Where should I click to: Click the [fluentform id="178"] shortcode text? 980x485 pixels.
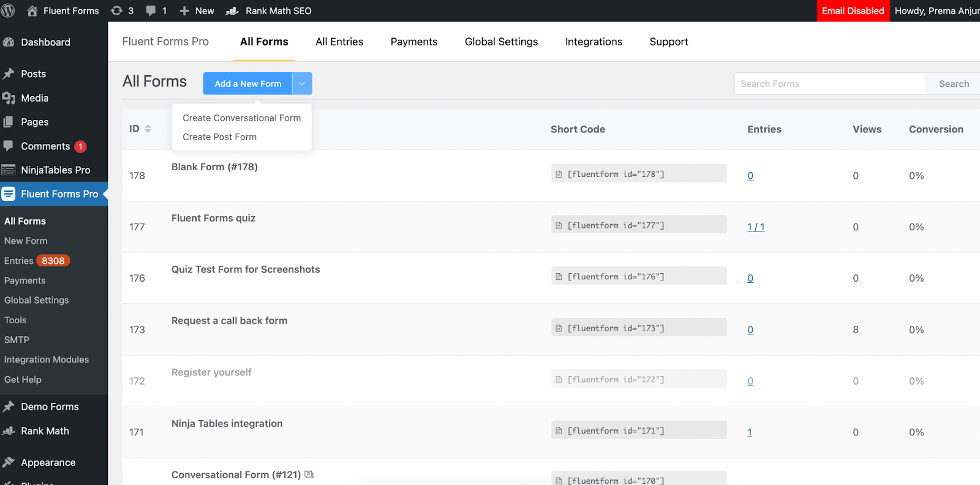pos(616,175)
